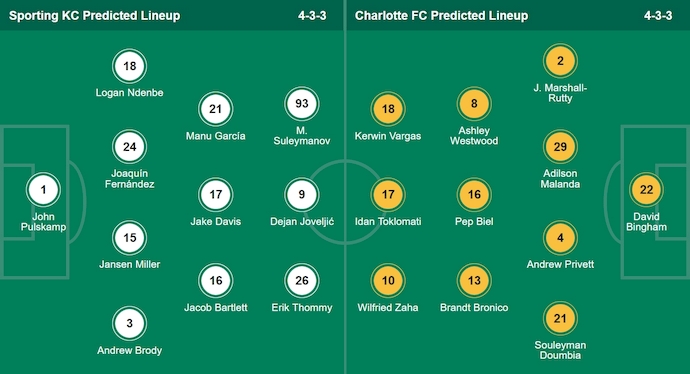Click Kerwin Vargas number 18 yellow circle
The image size is (690, 374).
point(388,109)
